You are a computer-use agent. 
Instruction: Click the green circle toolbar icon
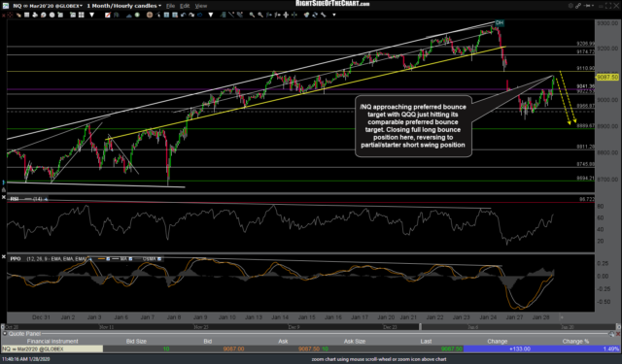(x=137, y=15)
